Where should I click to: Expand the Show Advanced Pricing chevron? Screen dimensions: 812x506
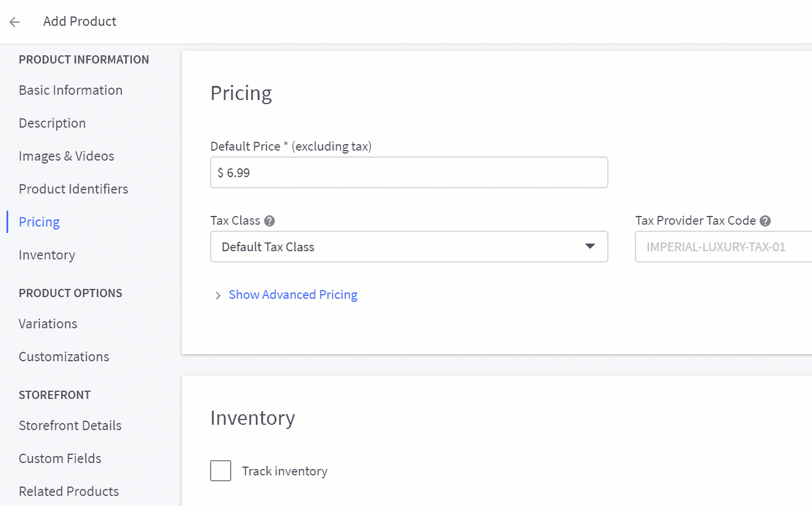(x=218, y=295)
